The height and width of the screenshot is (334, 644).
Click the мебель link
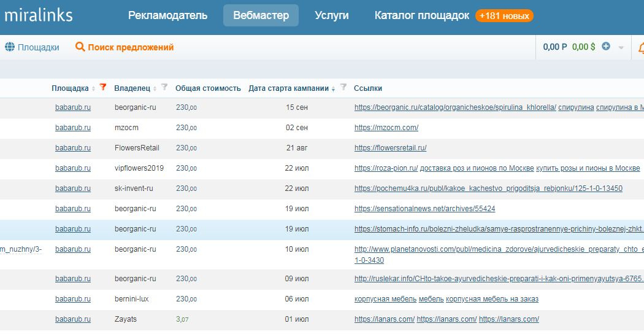(431, 299)
